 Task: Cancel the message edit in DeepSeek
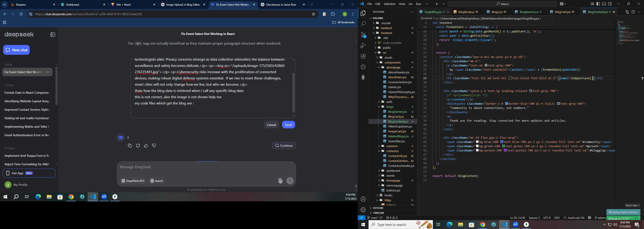[x=271, y=125]
